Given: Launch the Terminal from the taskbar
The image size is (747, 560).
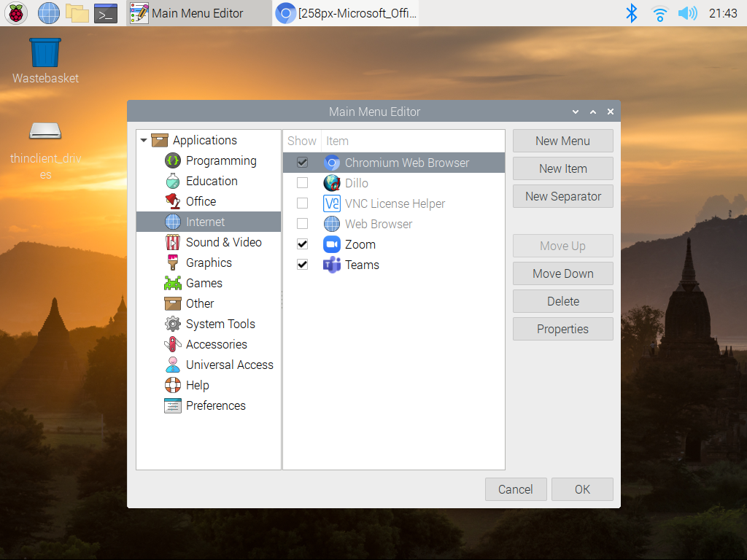Looking at the screenshot, I should (x=106, y=13).
